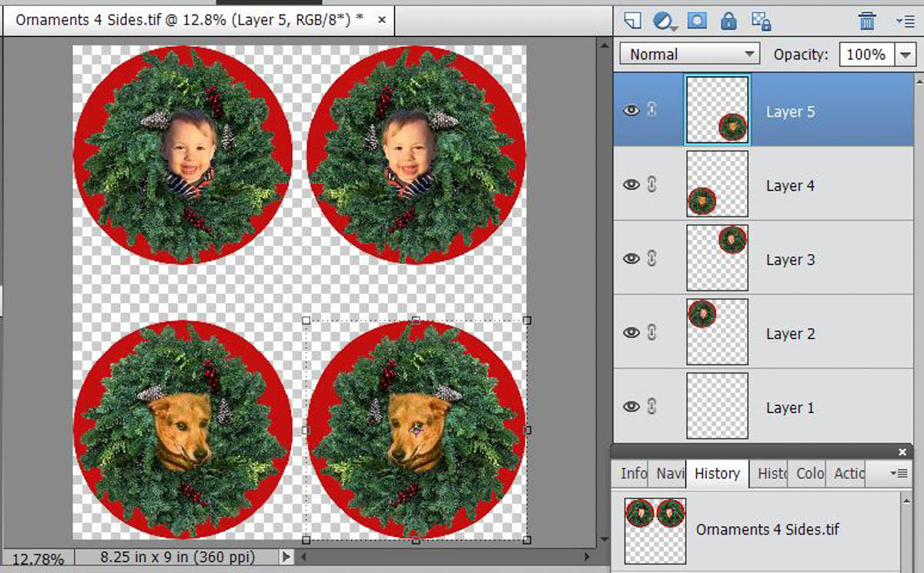Open the create fill or adjustment layer menu

(x=665, y=20)
